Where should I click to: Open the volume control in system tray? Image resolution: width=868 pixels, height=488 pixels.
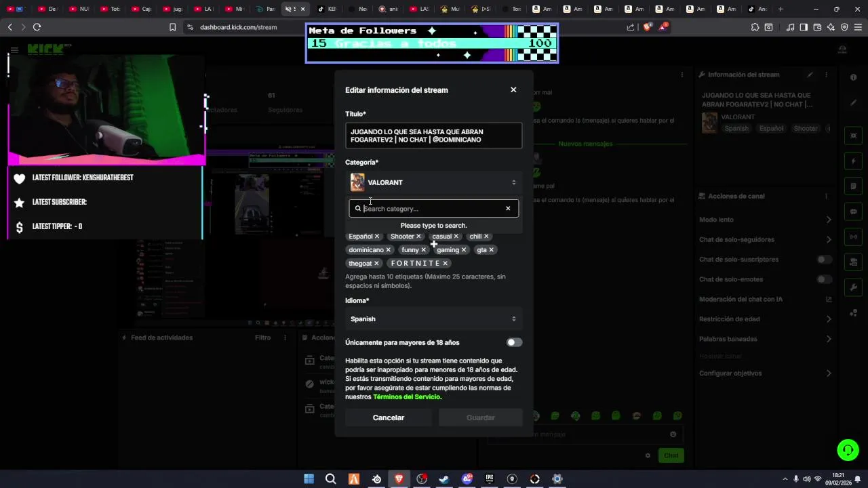click(x=807, y=479)
